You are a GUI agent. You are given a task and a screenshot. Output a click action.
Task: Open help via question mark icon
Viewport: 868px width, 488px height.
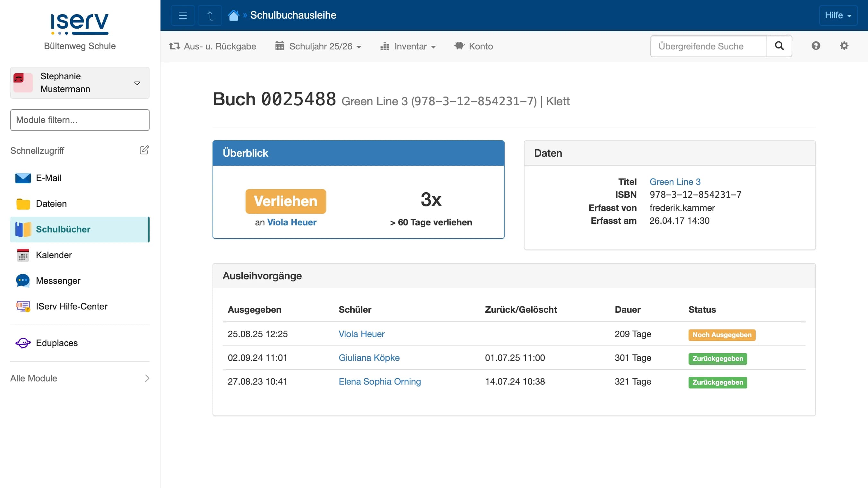tap(815, 46)
